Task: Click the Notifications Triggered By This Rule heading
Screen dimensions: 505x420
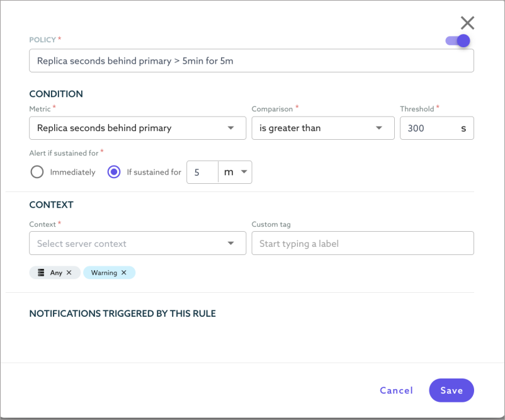Action: (123, 313)
